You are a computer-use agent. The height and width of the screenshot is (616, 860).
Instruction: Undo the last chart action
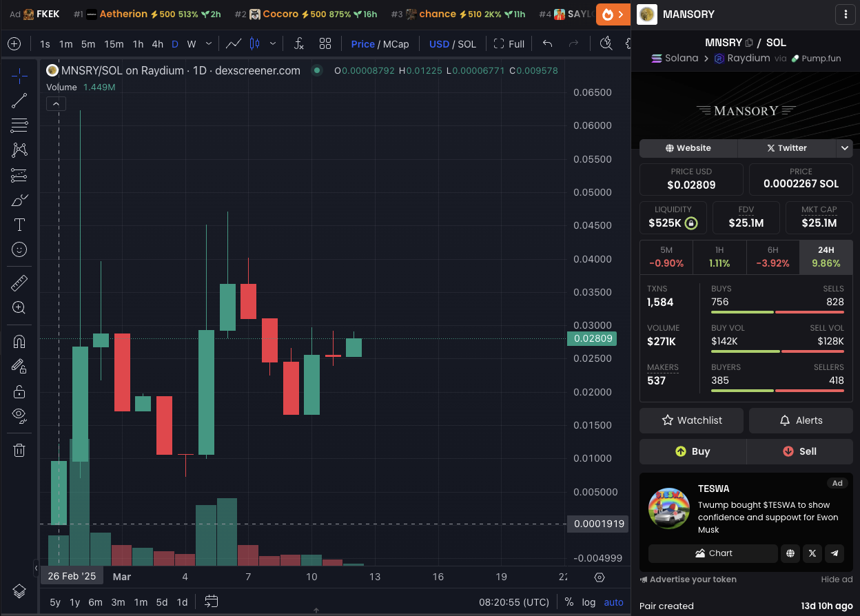(x=547, y=43)
